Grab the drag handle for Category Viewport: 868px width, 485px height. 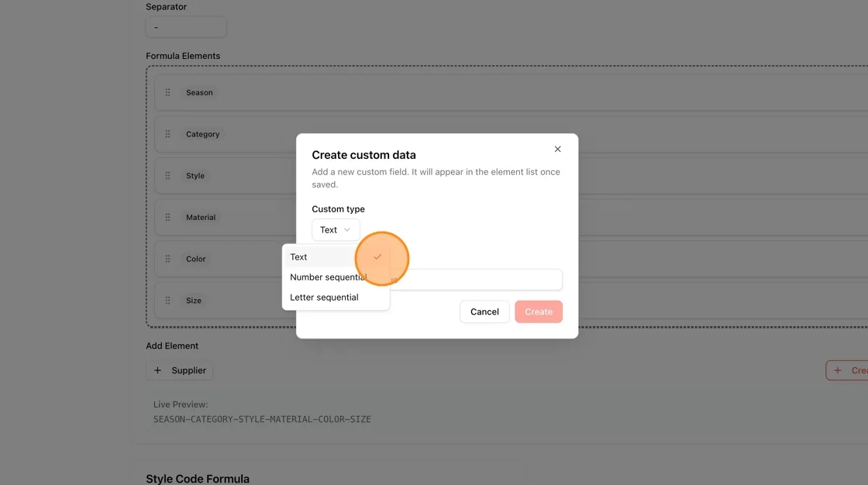(x=167, y=134)
